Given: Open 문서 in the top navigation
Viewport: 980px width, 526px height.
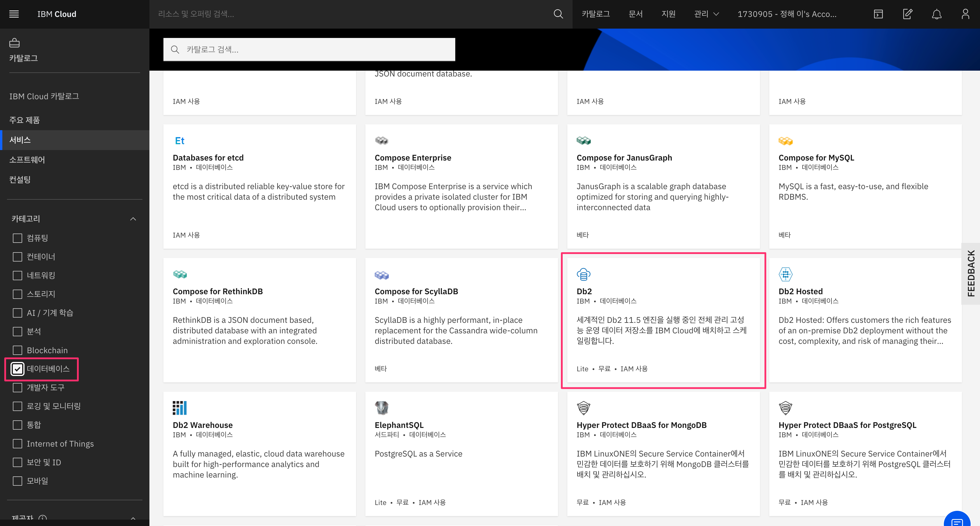Looking at the screenshot, I should click(x=635, y=14).
